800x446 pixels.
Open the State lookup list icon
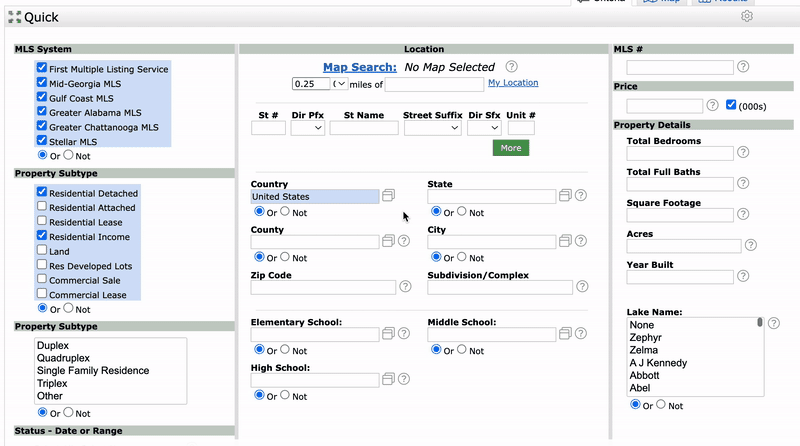565,195
